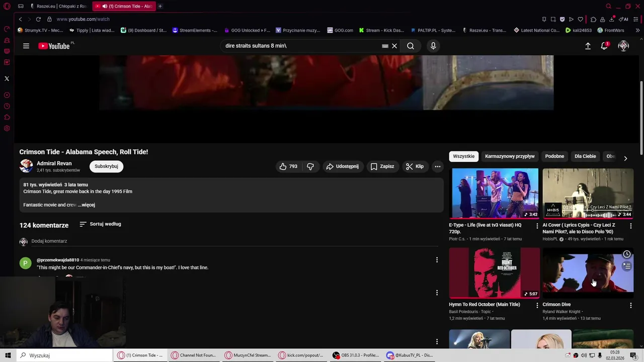This screenshot has height=362, width=644.
Task: Open options for przemekwajda8810's comment
Action: click(x=437, y=260)
